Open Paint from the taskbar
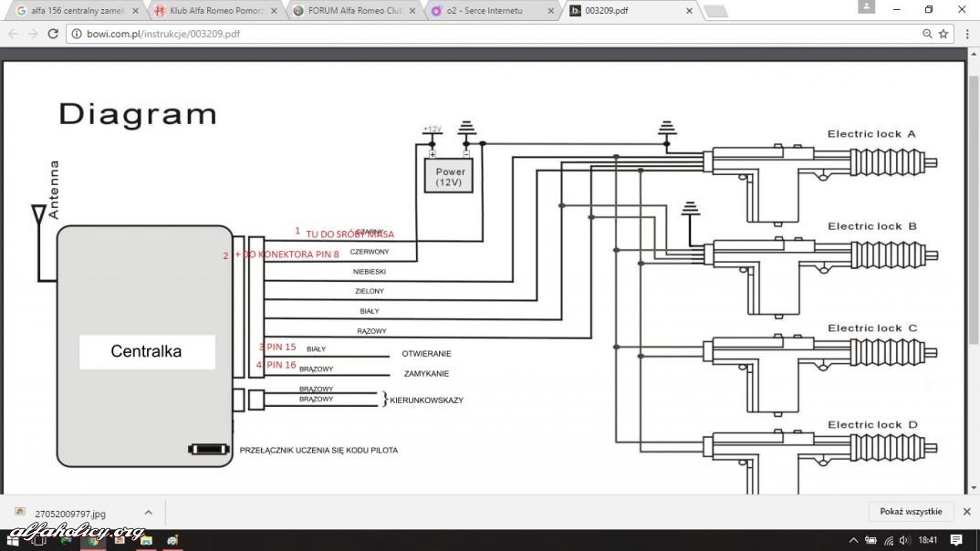The height and width of the screenshot is (551, 980). coord(172,540)
